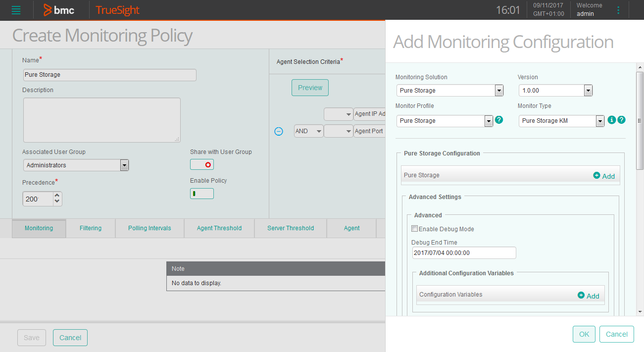
Task: Click the help icon next to Monitor Profile
Action: click(x=499, y=120)
